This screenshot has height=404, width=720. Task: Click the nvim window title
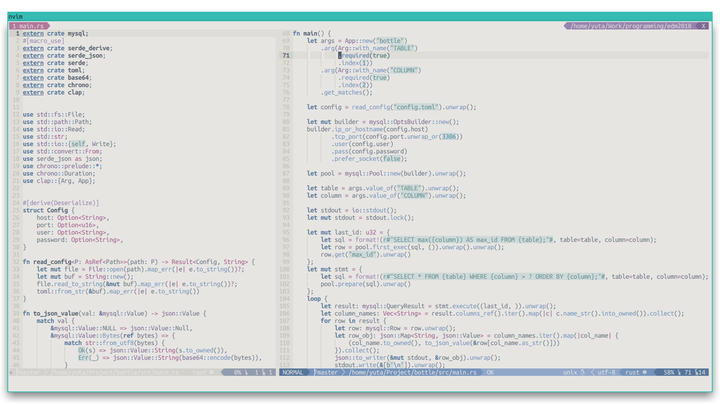point(17,14)
